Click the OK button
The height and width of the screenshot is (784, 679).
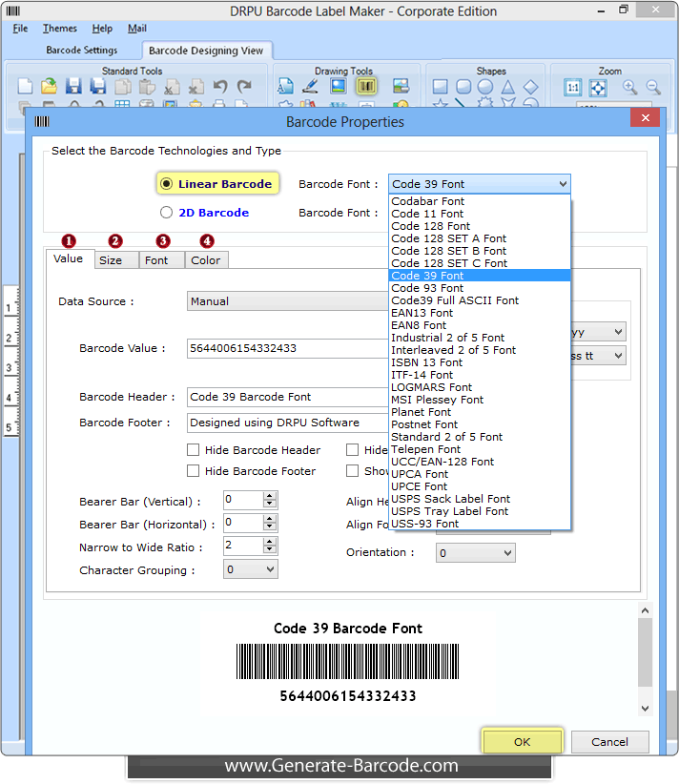click(x=523, y=741)
